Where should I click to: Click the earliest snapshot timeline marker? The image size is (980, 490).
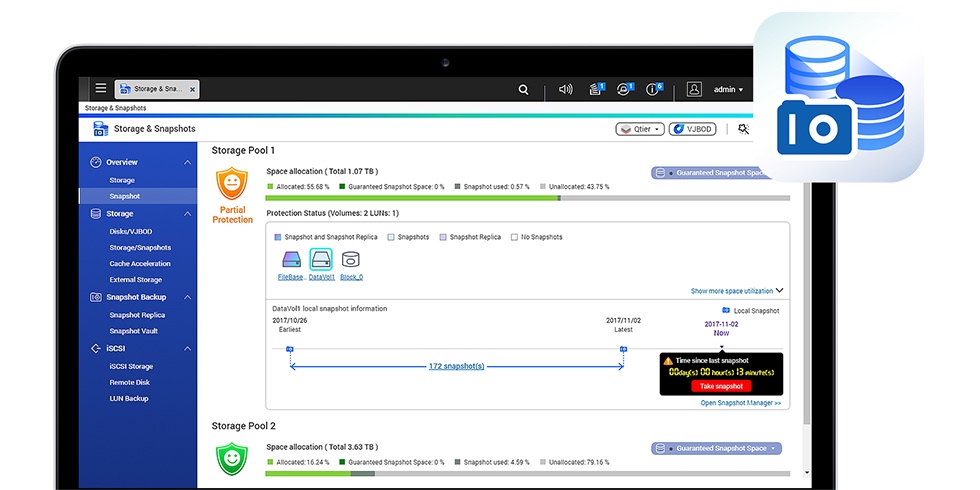coord(290,349)
